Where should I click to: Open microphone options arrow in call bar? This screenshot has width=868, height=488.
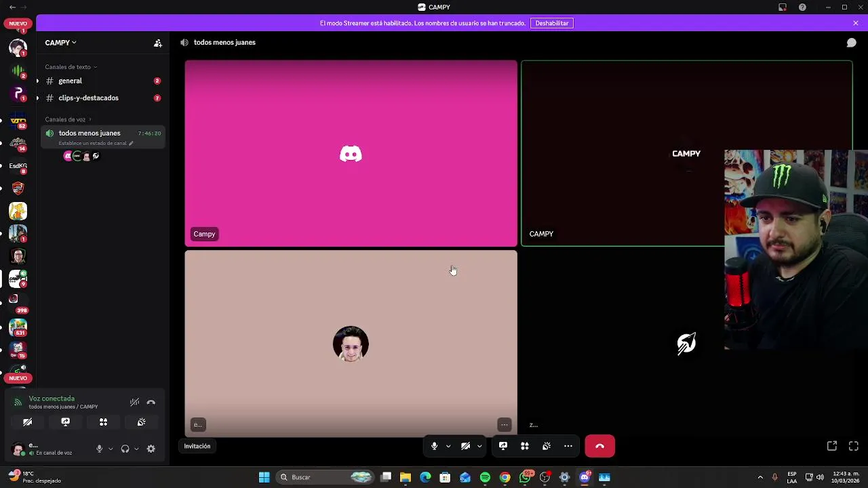(x=448, y=446)
